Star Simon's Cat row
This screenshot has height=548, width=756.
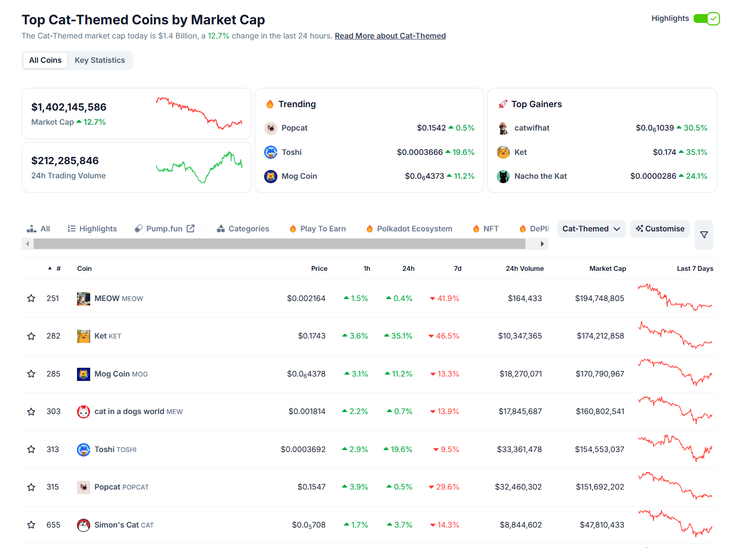[x=31, y=525]
